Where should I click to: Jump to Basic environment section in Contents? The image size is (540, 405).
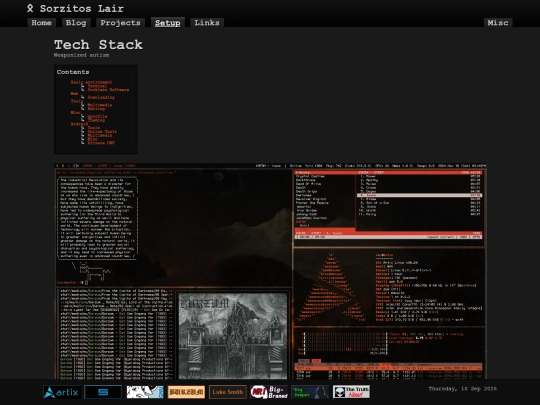91,82
